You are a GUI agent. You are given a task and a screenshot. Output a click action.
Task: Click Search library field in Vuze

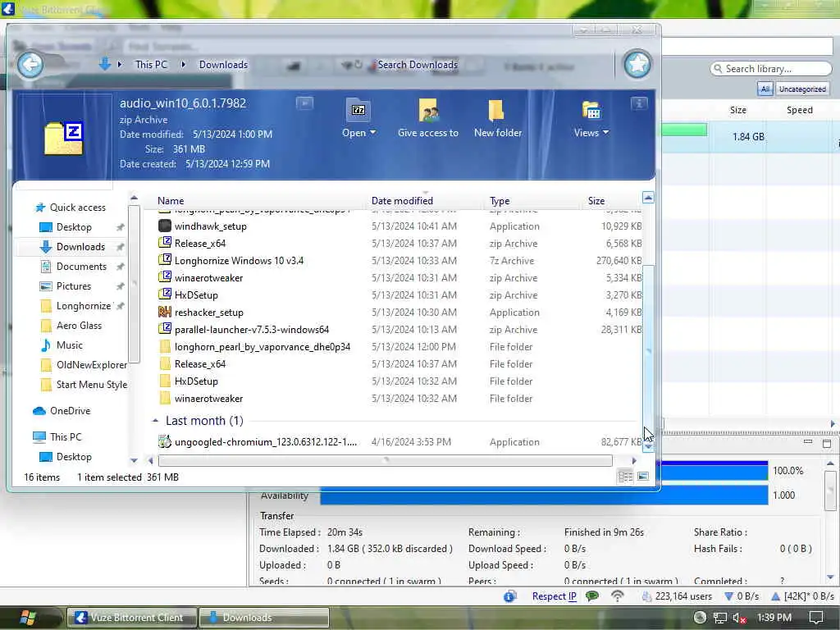pyautogui.click(x=771, y=69)
